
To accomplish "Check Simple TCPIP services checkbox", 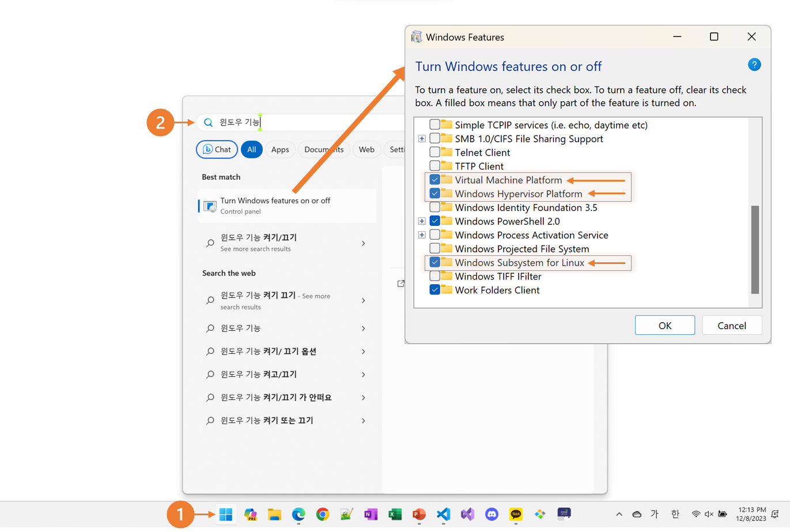I will point(435,124).
